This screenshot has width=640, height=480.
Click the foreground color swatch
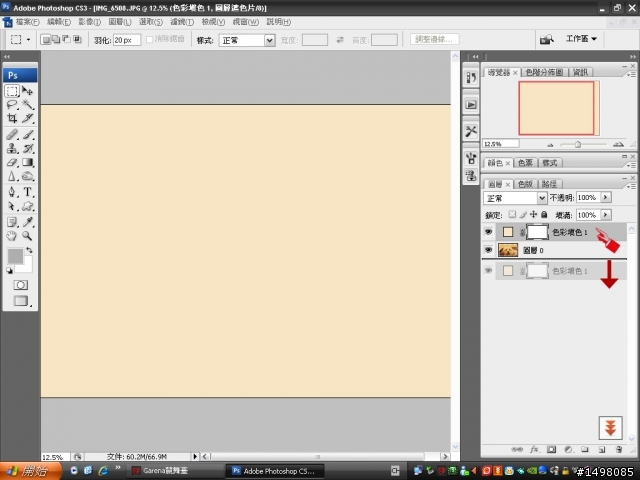(x=15, y=256)
